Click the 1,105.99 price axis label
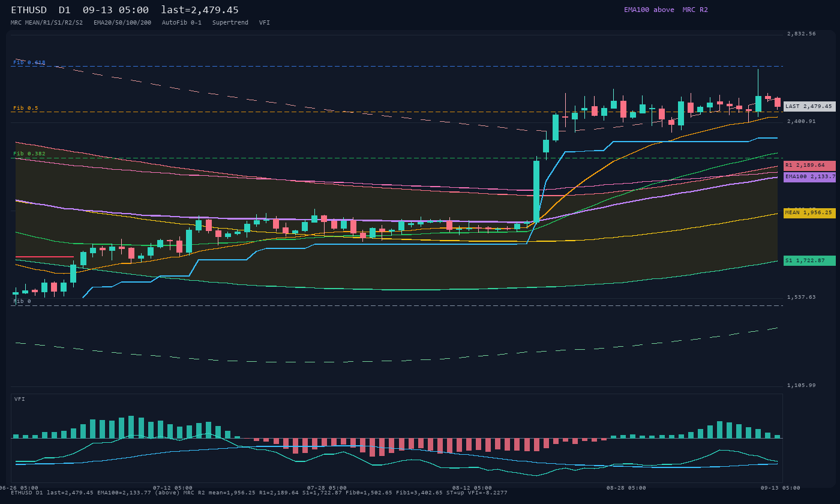 tap(802, 385)
